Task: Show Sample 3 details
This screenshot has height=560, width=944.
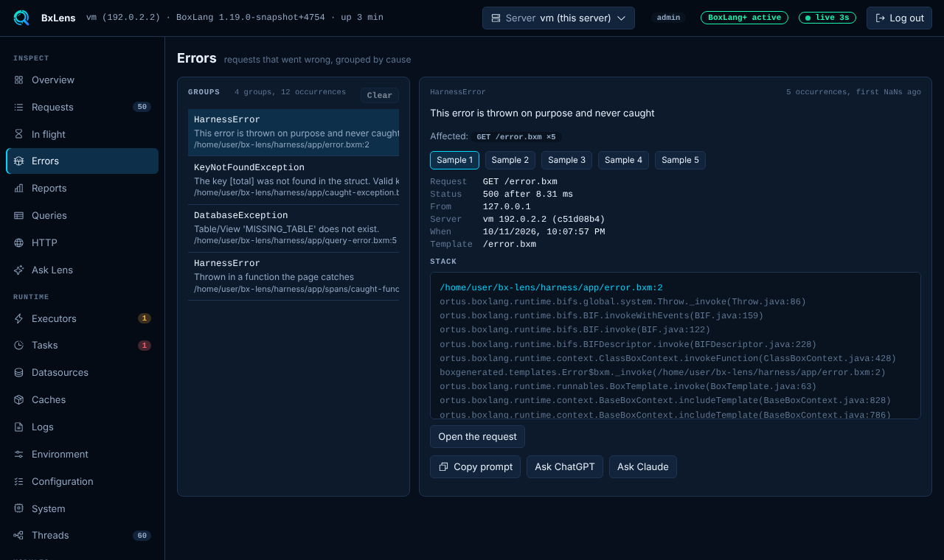Action: coord(566,160)
